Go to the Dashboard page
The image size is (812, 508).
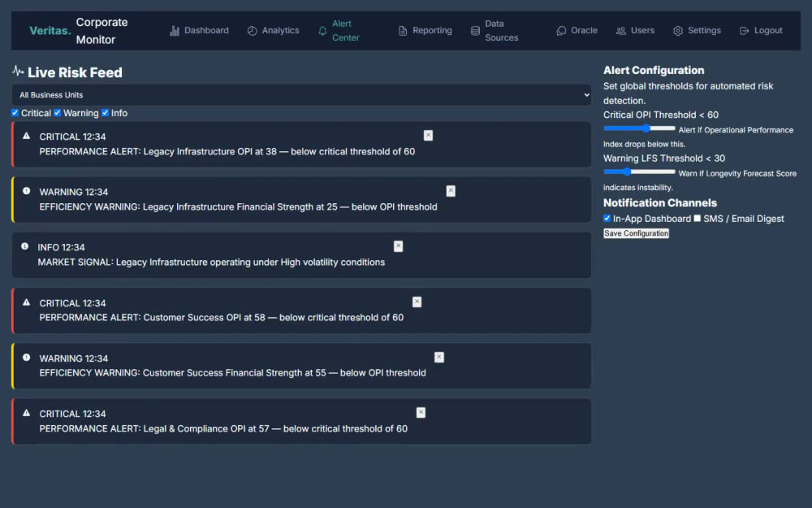pos(200,31)
